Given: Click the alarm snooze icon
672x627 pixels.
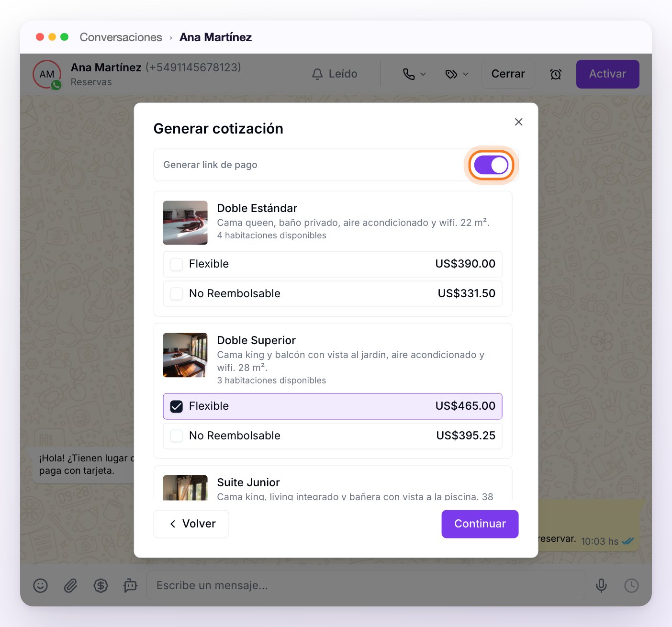Looking at the screenshot, I should [x=556, y=74].
